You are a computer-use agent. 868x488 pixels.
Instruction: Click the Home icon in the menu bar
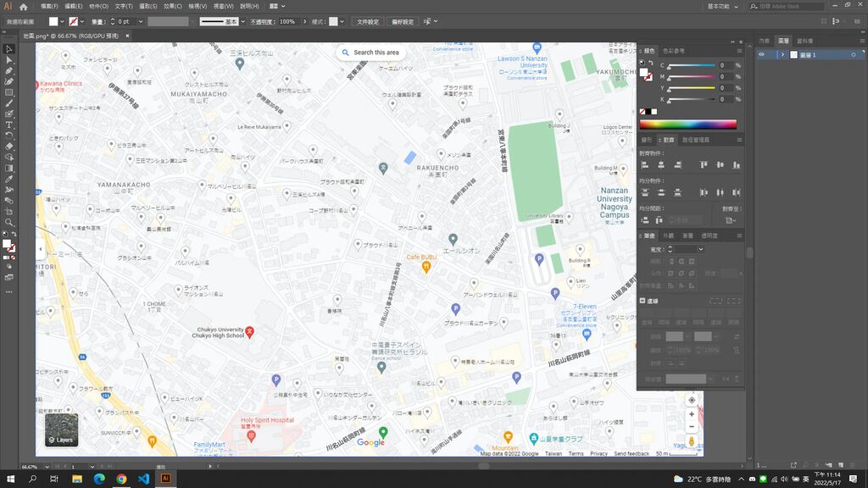coord(23,7)
